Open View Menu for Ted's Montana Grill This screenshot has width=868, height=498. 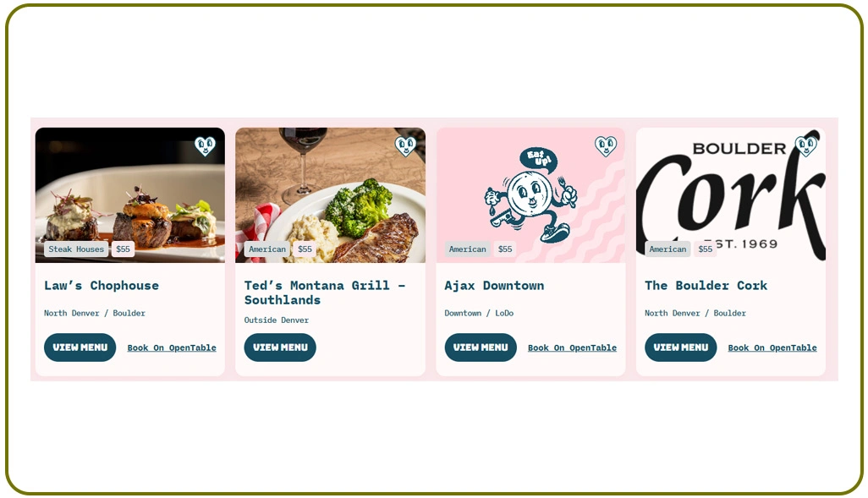pyautogui.click(x=280, y=348)
